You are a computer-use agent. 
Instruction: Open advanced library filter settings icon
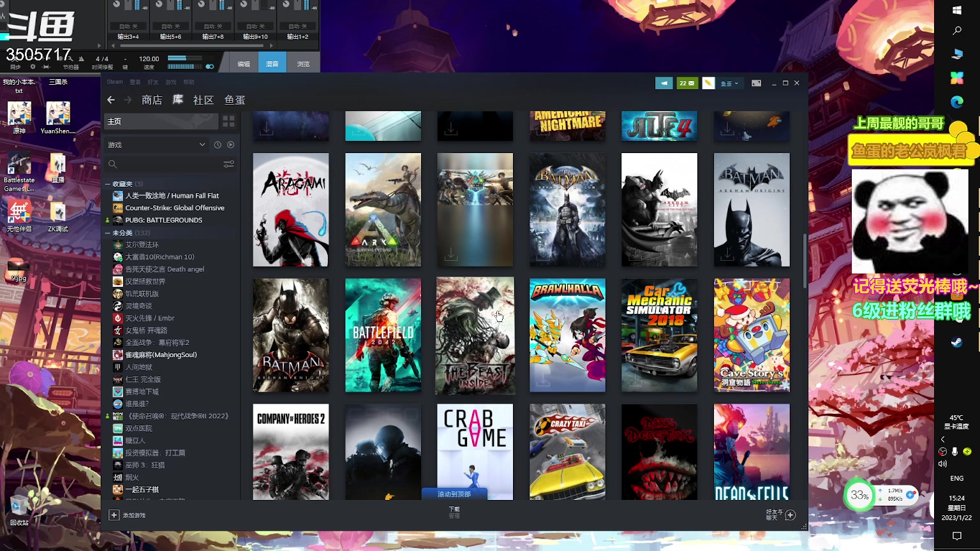click(x=228, y=164)
